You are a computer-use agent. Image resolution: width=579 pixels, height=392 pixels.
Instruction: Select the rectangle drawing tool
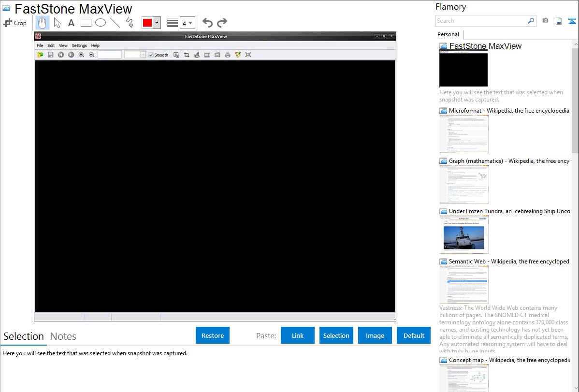tap(86, 23)
